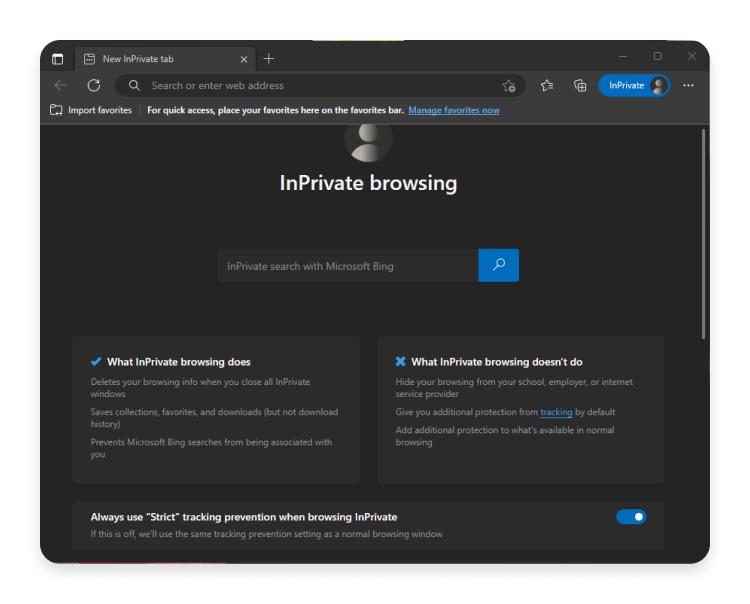Open Manage favorites now link
This screenshot has width=750, height=604.
point(454,110)
